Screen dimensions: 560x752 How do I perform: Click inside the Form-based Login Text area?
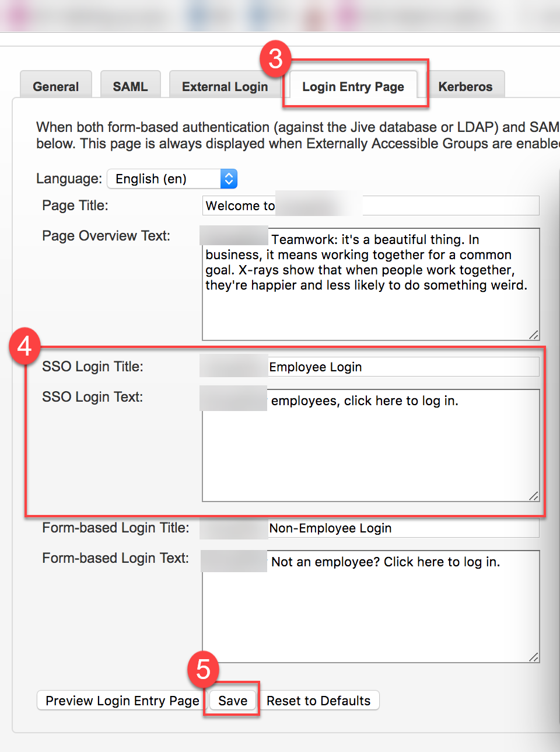pyautogui.click(x=370, y=606)
